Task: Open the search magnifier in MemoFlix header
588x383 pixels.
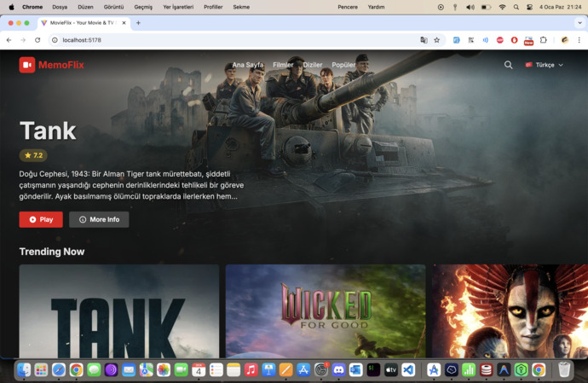Action: coord(508,65)
